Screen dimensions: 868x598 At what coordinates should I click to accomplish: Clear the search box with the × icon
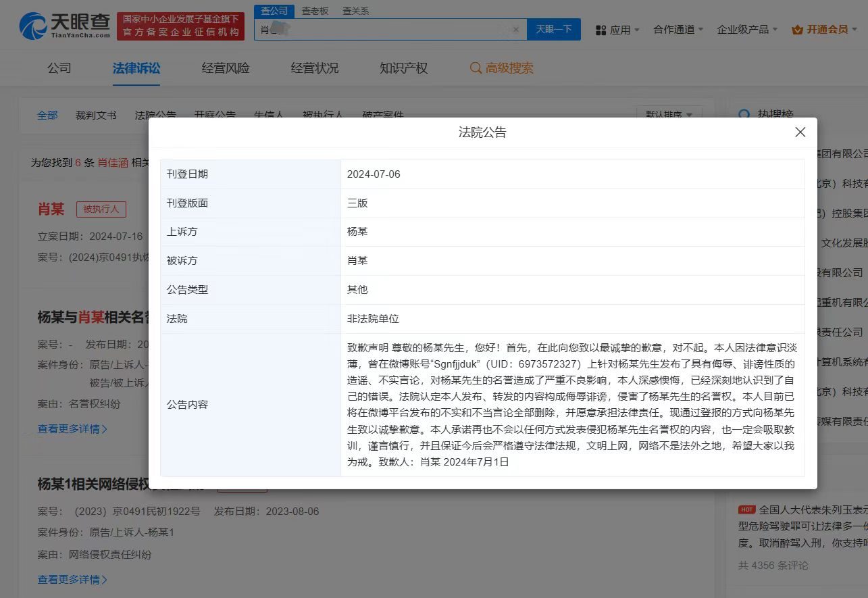[x=515, y=29]
